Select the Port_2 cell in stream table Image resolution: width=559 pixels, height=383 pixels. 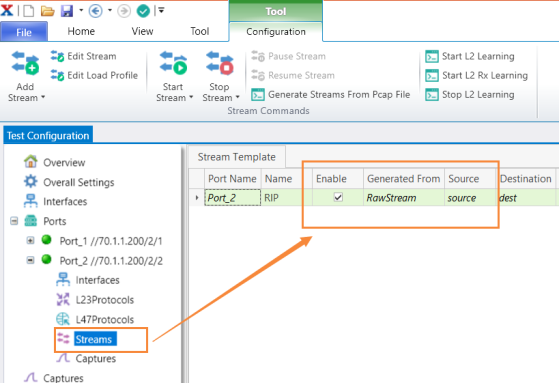coord(232,198)
